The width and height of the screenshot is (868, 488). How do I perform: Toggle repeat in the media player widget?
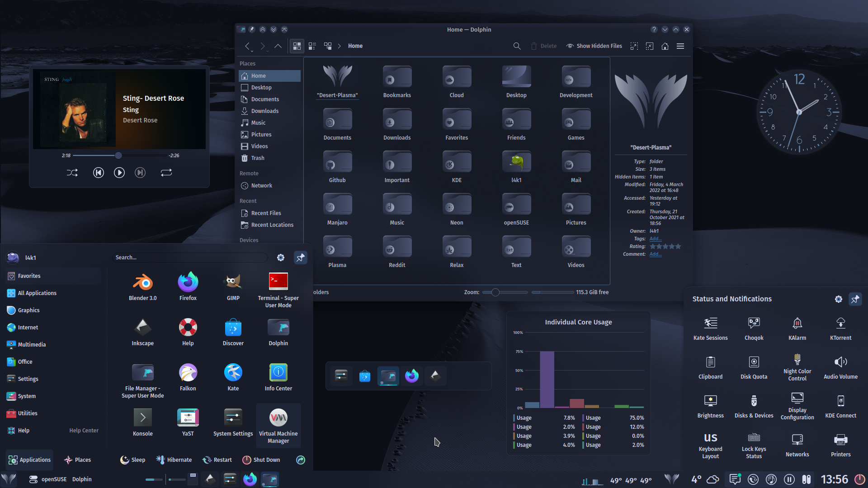(166, 173)
